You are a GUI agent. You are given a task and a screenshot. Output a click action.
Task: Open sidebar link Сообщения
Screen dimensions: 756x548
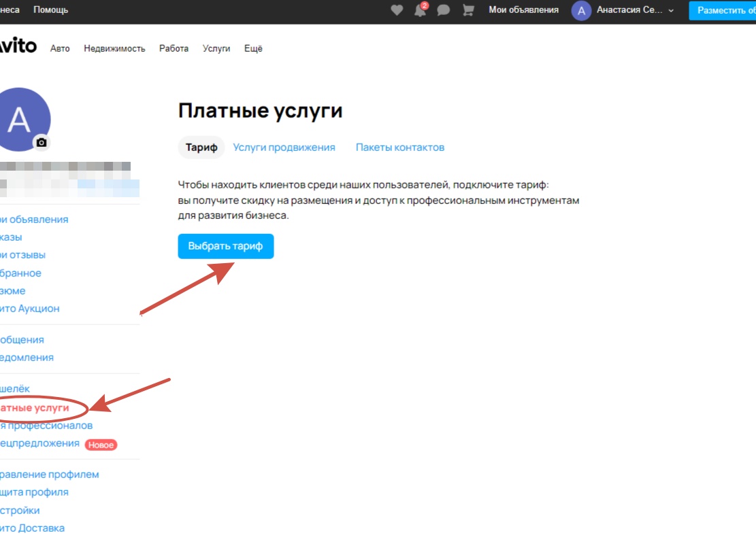click(22, 340)
